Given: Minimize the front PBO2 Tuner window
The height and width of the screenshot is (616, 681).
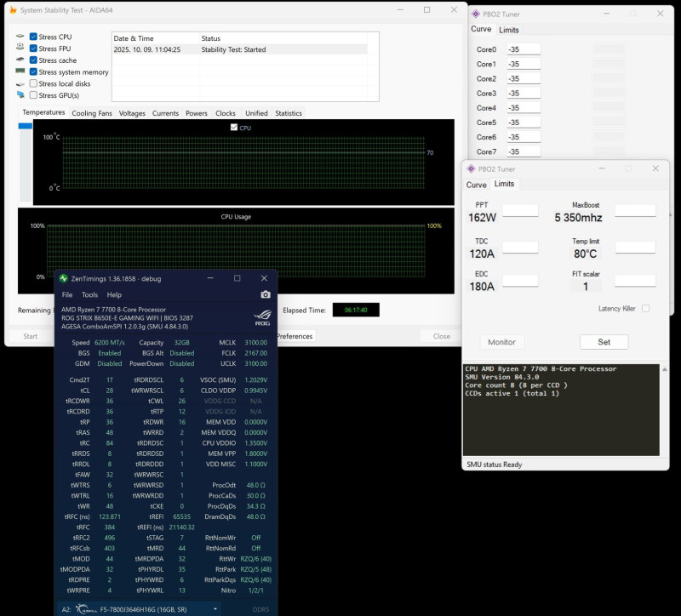Looking at the screenshot, I should click(x=602, y=168).
